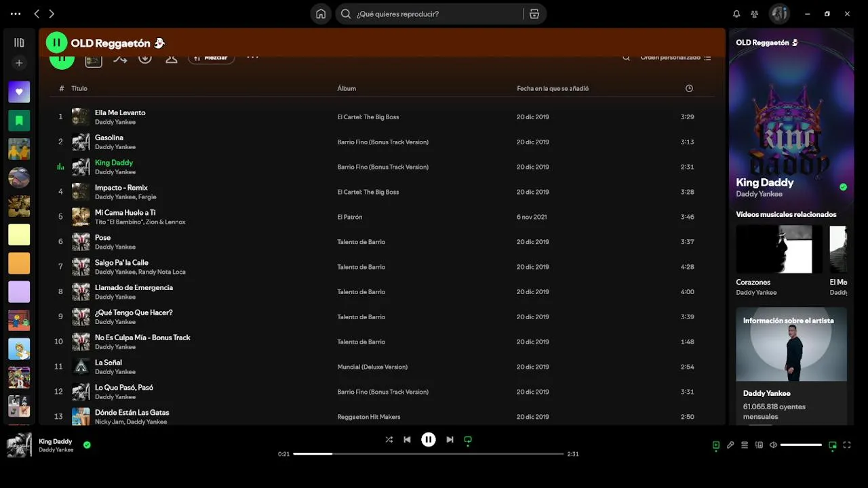
Task: Sort by Álbum column header
Action: pos(347,88)
